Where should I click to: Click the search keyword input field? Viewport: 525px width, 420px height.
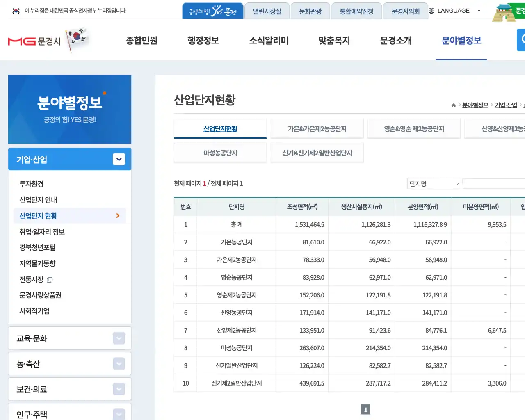494,184
